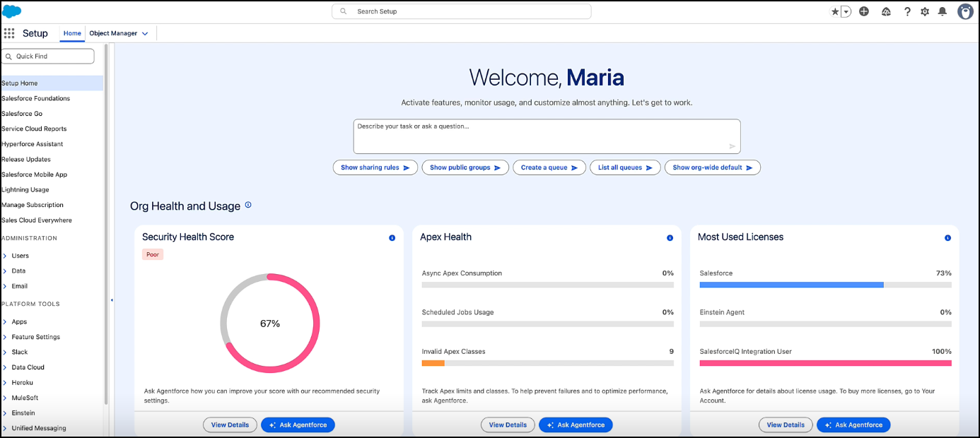
Task: Click the Show sharing rules button
Action: [x=375, y=167]
